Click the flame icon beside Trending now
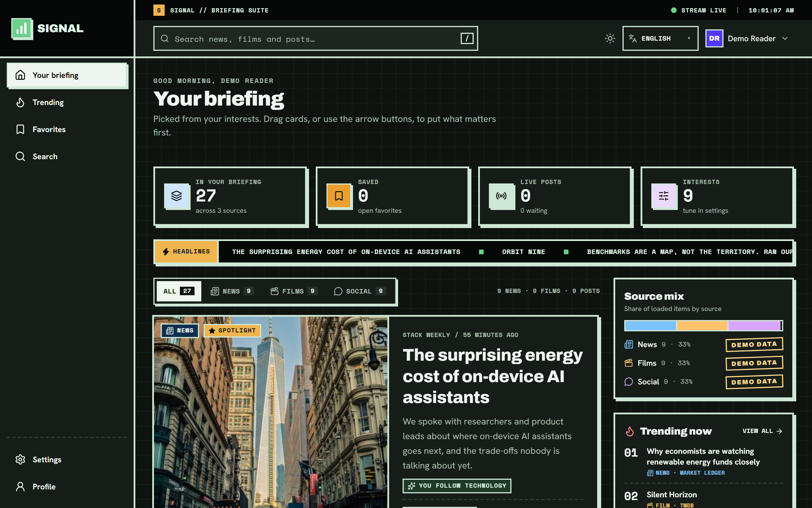Screen dimensions: 812x508 click(x=630, y=432)
